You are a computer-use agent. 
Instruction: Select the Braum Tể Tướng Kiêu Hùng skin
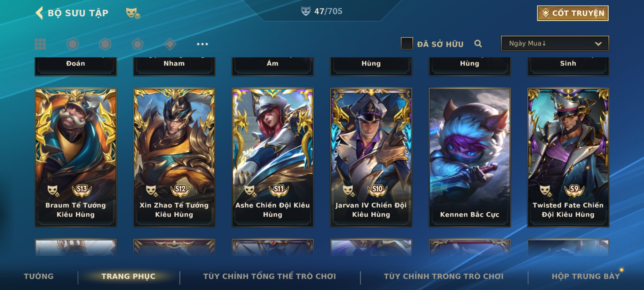pos(76,158)
